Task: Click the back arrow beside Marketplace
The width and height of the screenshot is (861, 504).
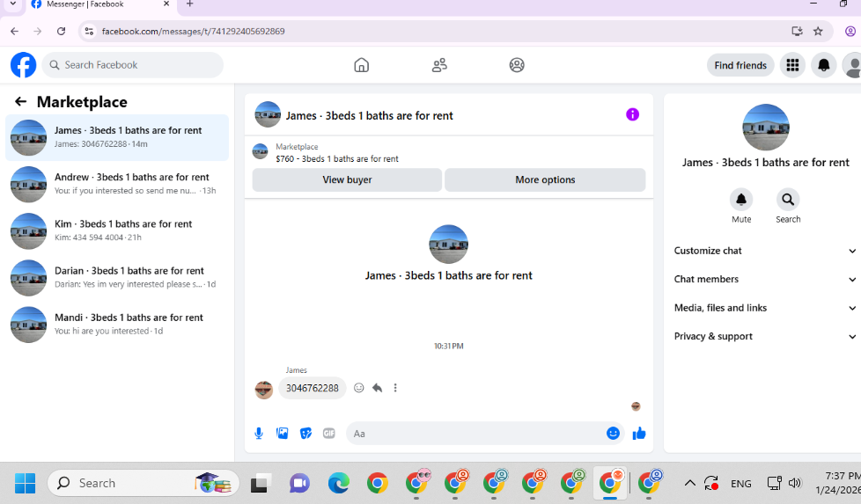Action: pos(21,101)
